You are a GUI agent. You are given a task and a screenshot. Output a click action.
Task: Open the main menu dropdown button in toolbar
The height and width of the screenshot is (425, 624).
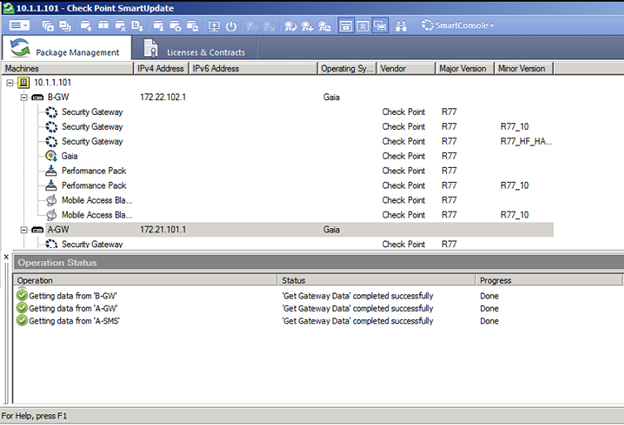click(x=19, y=26)
